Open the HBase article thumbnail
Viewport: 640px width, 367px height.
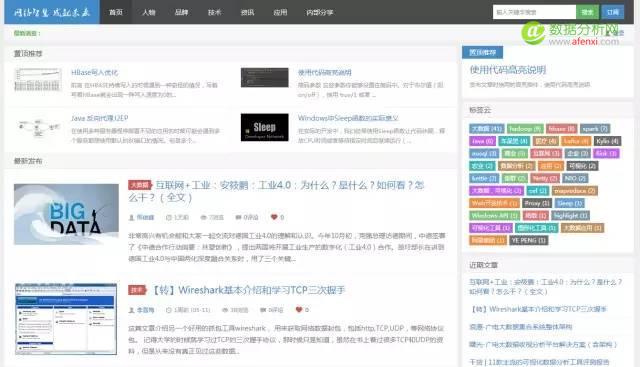[x=38, y=80]
